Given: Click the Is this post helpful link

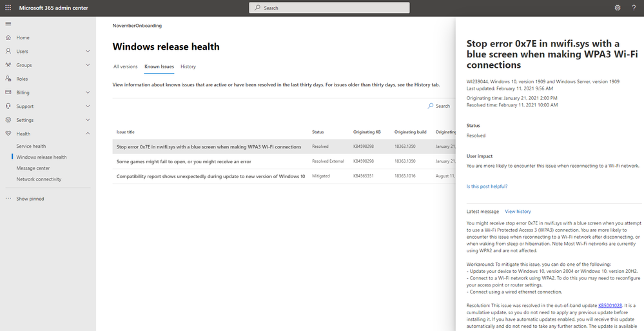Looking at the screenshot, I should coord(487,186).
